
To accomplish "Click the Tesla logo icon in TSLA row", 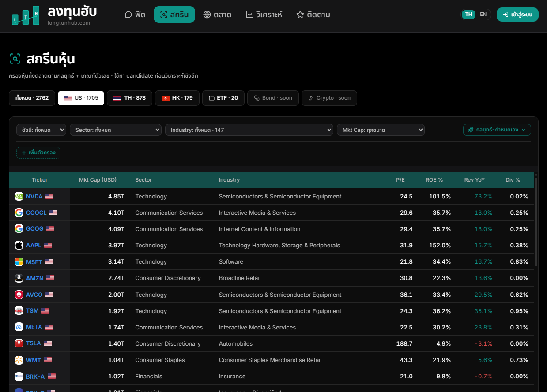I will click(19, 343).
